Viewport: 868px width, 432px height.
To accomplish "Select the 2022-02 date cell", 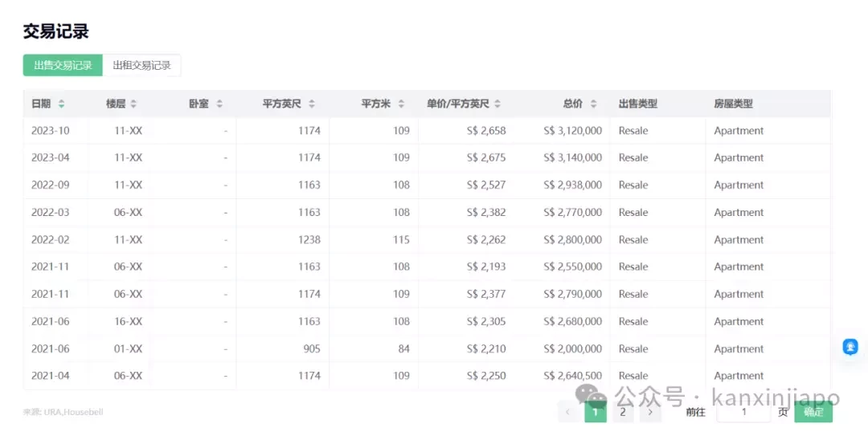I will click(51, 239).
